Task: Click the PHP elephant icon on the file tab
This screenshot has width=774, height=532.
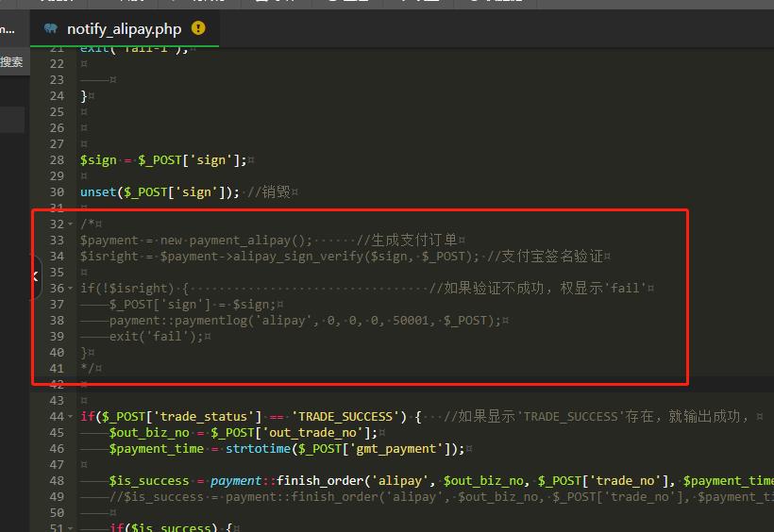Action: coord(51,28)
